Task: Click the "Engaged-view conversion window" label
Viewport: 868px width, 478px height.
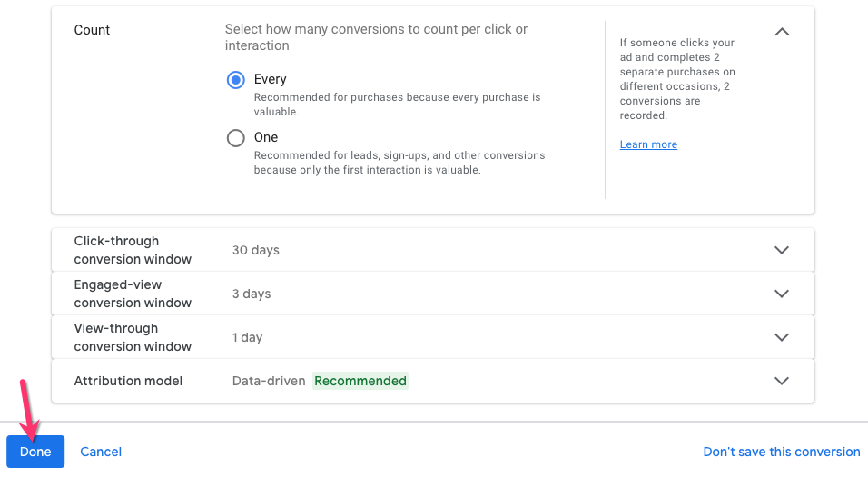Action: [x=133, y=294]
